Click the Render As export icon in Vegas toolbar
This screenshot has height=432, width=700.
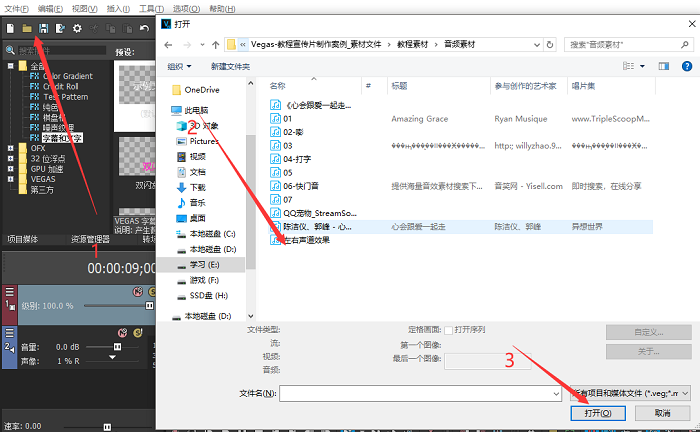tap(60, 29)
